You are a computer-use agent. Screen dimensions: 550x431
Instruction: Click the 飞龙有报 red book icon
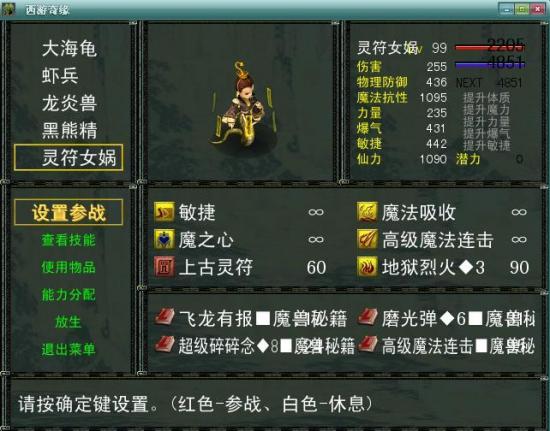(x=165, y=317)
